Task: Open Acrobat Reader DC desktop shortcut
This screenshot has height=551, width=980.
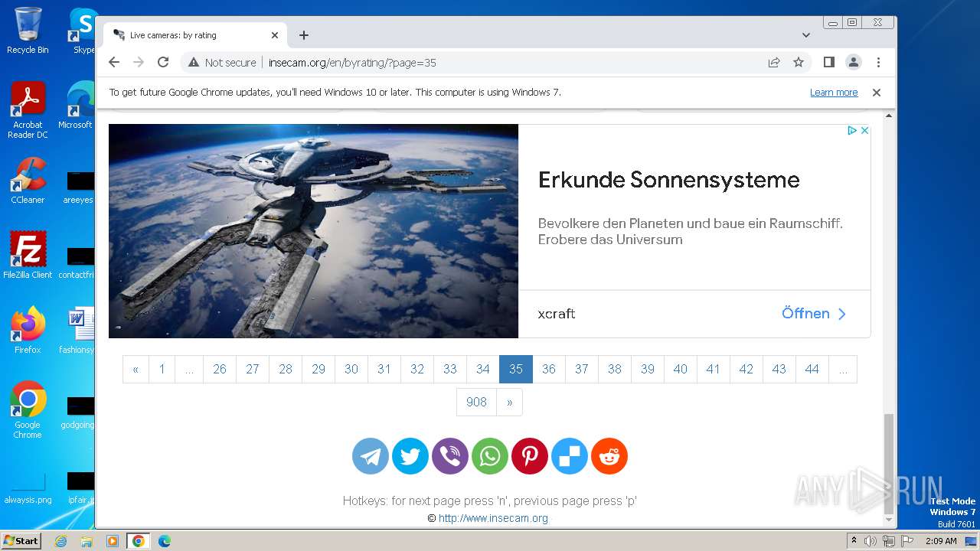Action: coord(28,110)
